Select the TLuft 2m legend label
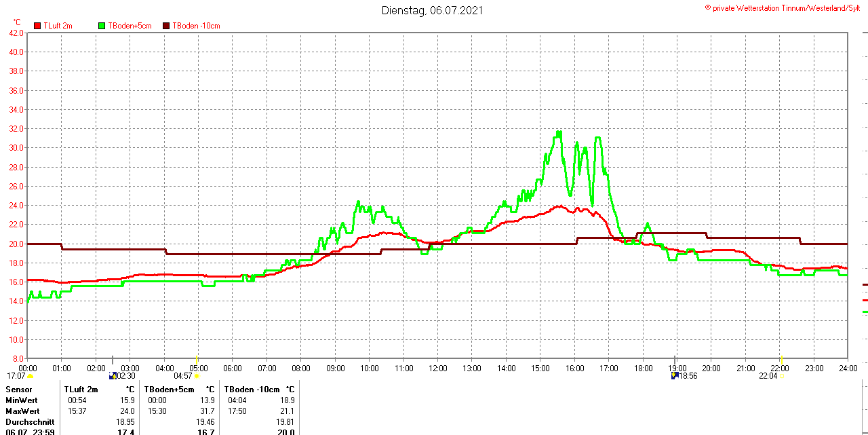Screen dimensions: 868x435 58,26
